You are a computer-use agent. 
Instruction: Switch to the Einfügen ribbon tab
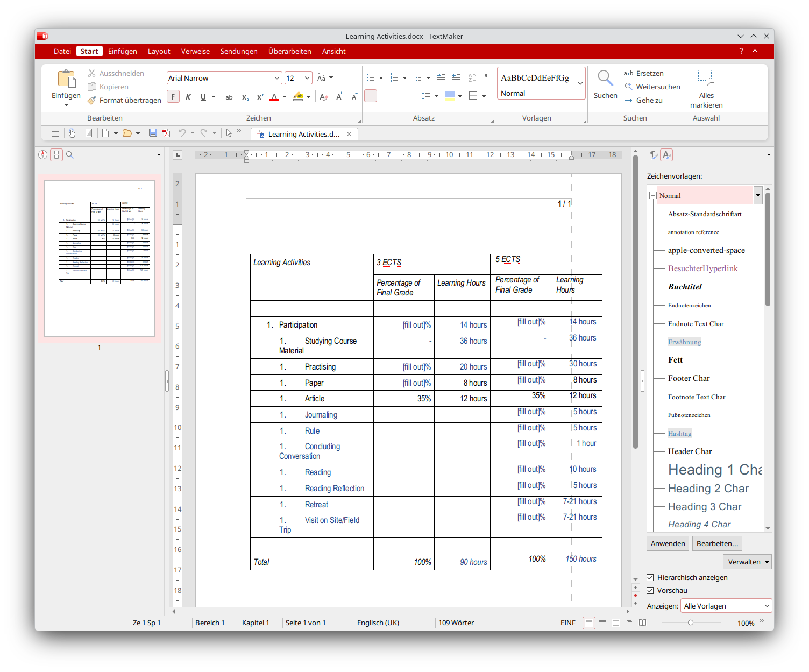(123, 51)
